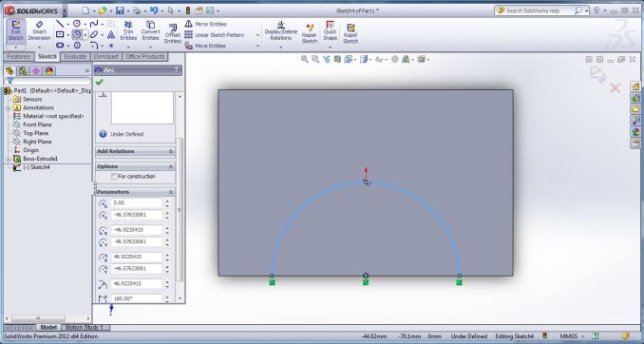Click the New document icon

click(x=85, y=10)
